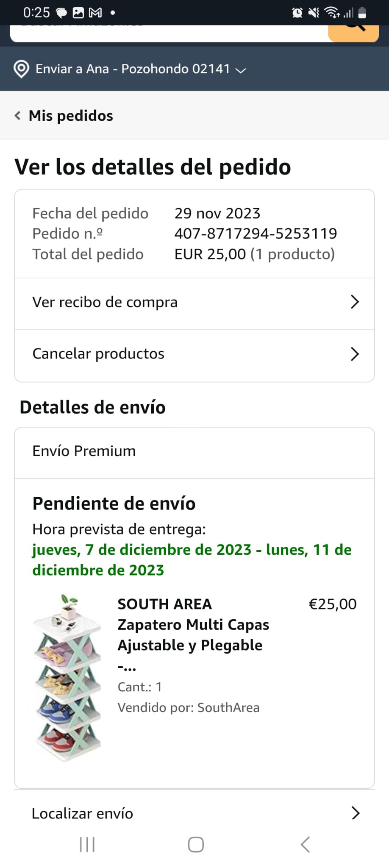Open Localizar envío tracking
The image size is (389, 868).
point(194,813)
